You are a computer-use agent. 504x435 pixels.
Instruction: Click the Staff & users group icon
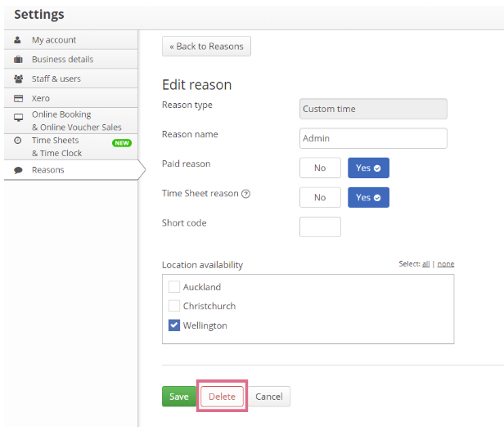coord(19,78)
